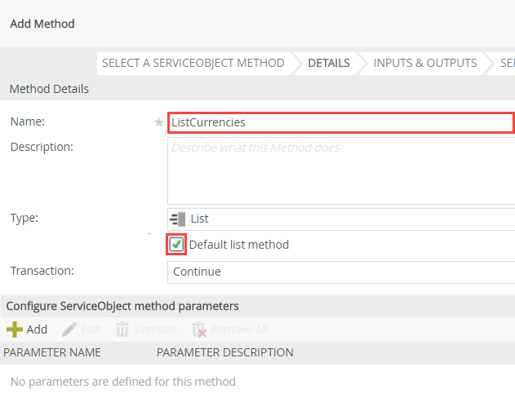The width and height of the screenshot is (515, 420).
Task: Go to Select a ServiceObject Method step
Action: tap(193, 63)
